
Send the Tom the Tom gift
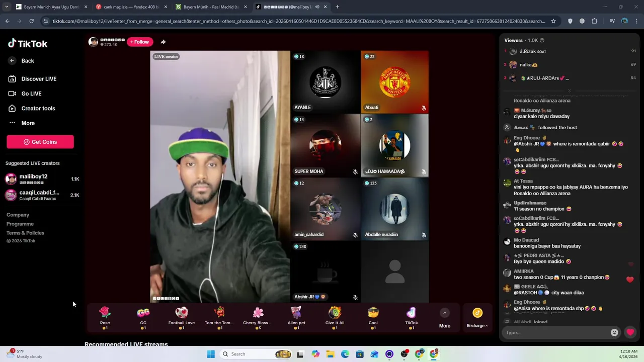click(219, 318)
